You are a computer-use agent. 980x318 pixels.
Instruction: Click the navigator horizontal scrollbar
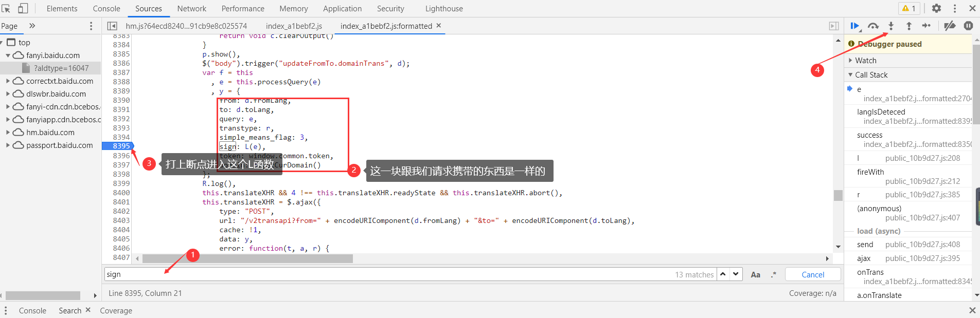click(x=43, y=295)
